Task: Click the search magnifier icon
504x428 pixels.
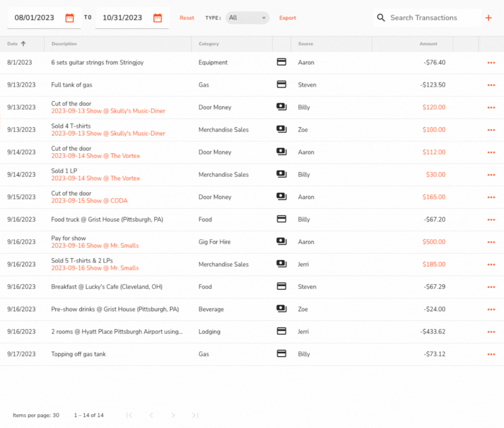Action: pyautogui.click(x=381, y=17)
